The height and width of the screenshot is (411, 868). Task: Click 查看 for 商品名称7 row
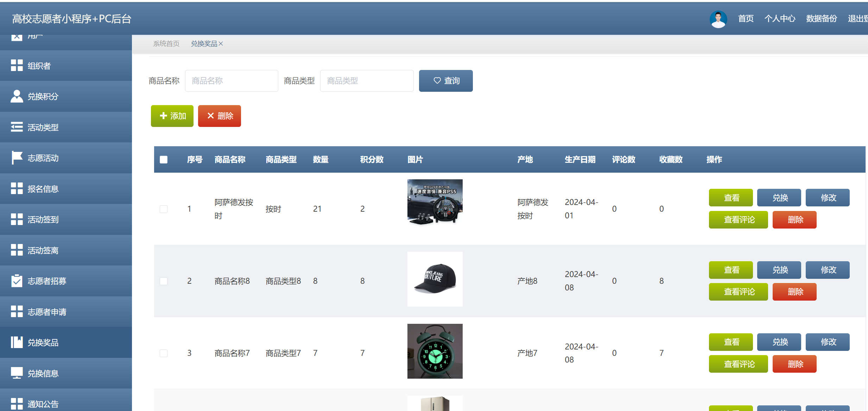tap(731, 342)
